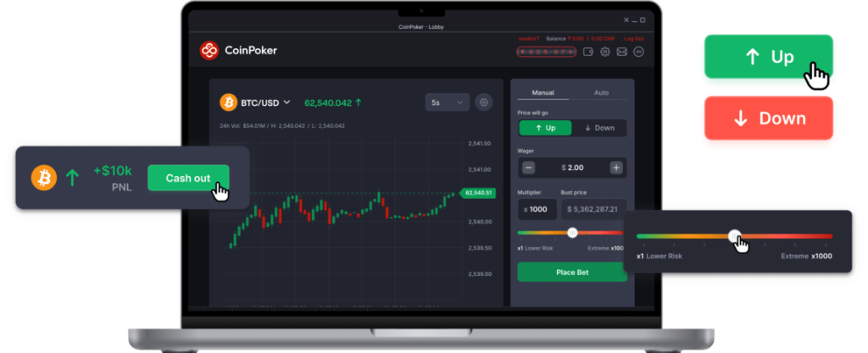Viewport: 868px width, 353px height.
Task: Click the 2,540.00 axis label
Action: 480,222
